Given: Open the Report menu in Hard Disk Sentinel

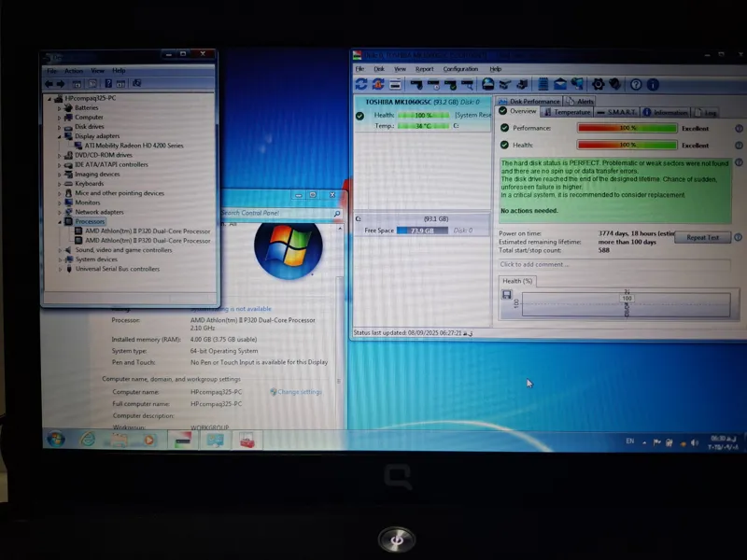Looking at the screenshot, I should [x=425, y=69].
